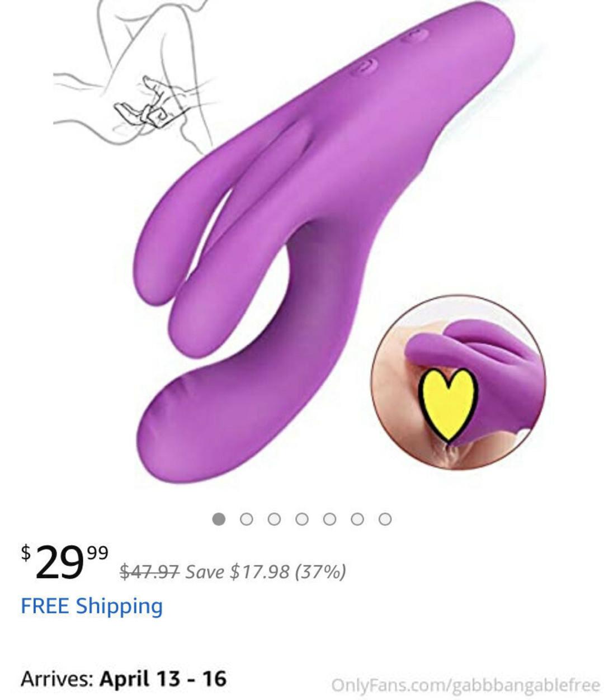604x700 pixels.
Task: Jump to the last carousel dot
Action: pyautogui.click(x=385, y=519)
